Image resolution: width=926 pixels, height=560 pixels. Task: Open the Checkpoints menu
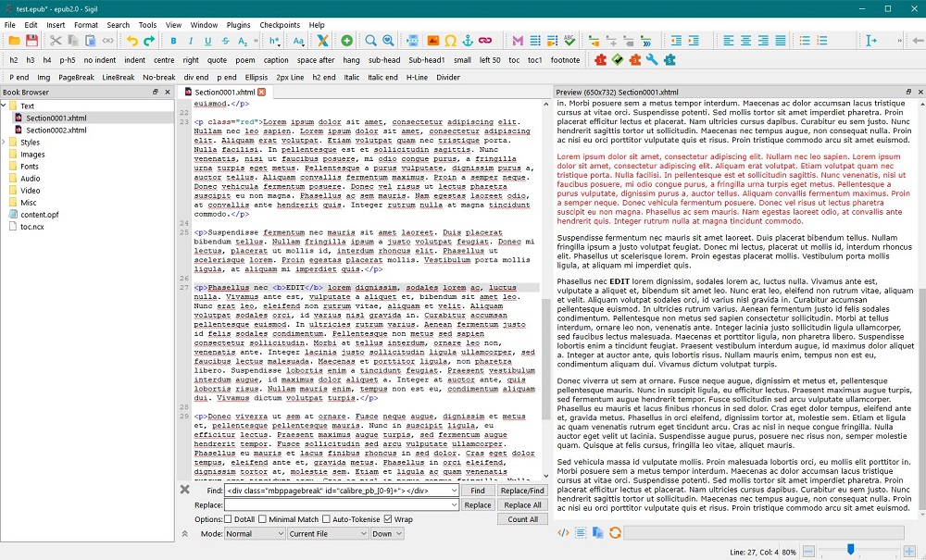click(x=280, y=25)
